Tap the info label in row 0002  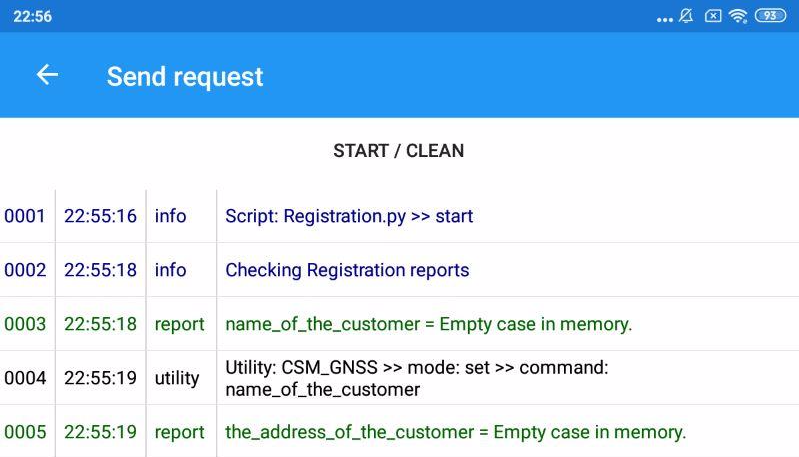pyautogui.click(x=170, y=270)
